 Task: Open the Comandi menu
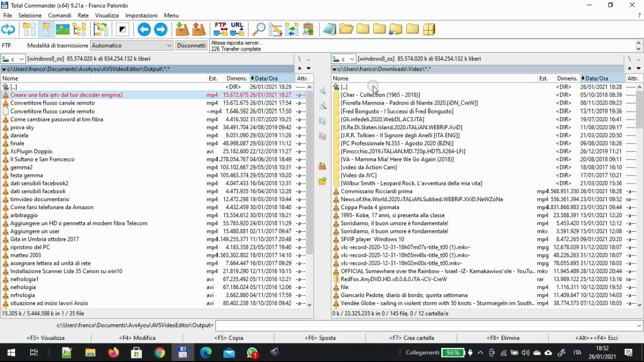[60, 16]
